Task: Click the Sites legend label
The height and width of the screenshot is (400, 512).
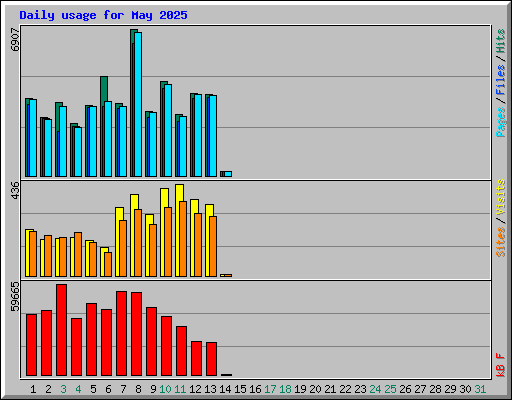Action: 501,242
